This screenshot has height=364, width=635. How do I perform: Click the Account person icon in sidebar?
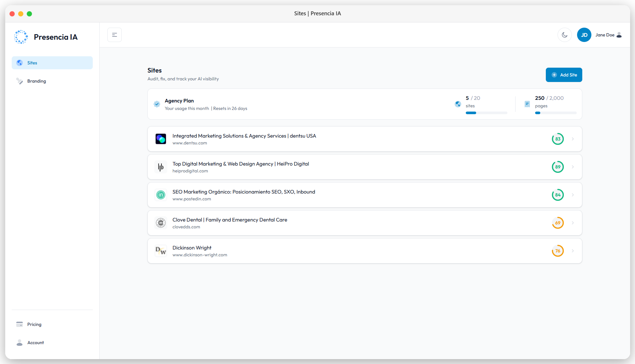(x=20, y=343)
